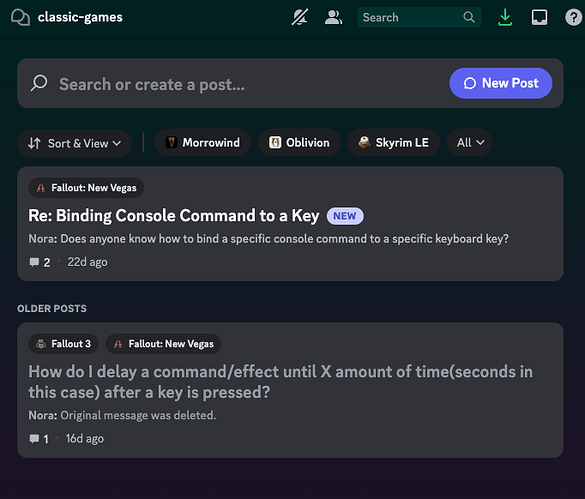
Task: Click the NEW badge on first post
Action: pyautogui.click(x=345, y=216)
